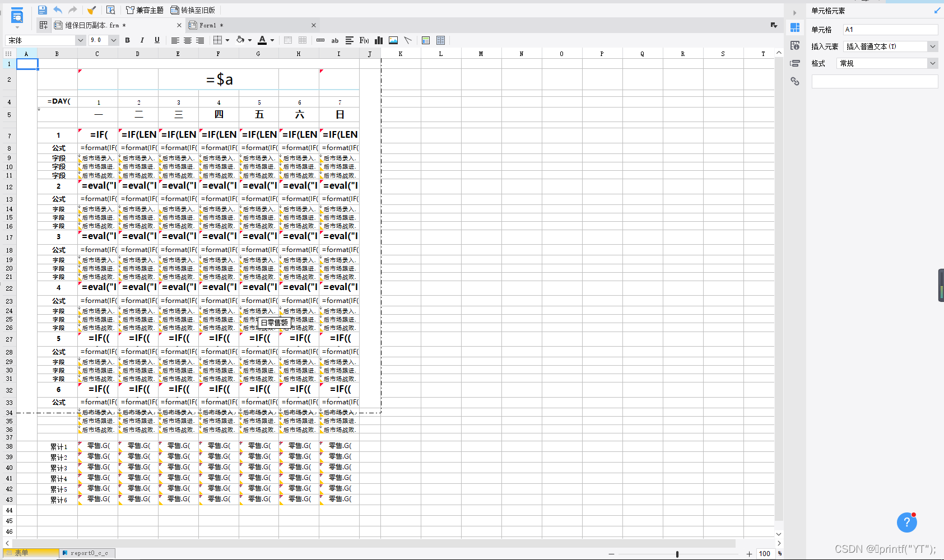The image size is (944, 560).
Task: Toggle bold formatting
Action: [127, 40]
